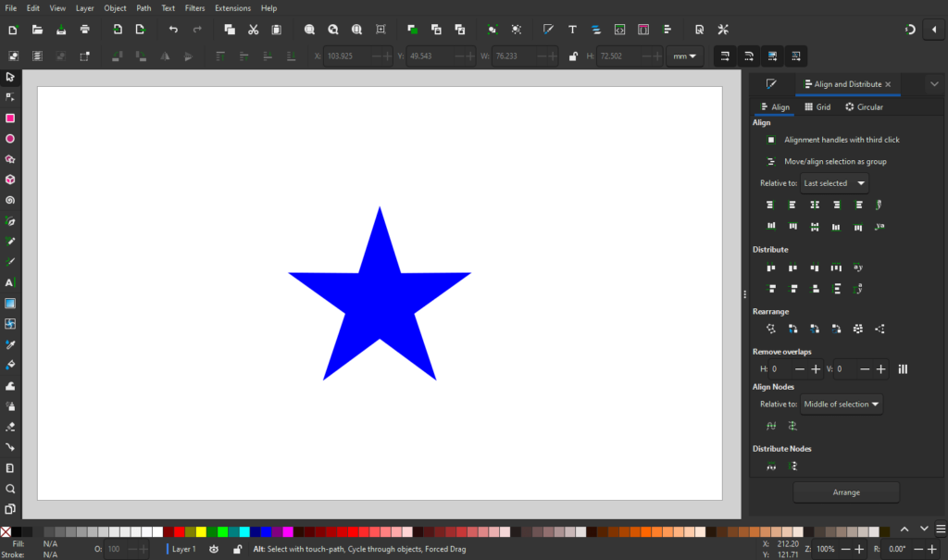This screenshot has width=948, height=560.
Task: Select the Rectangle tool
Action: 10,118
